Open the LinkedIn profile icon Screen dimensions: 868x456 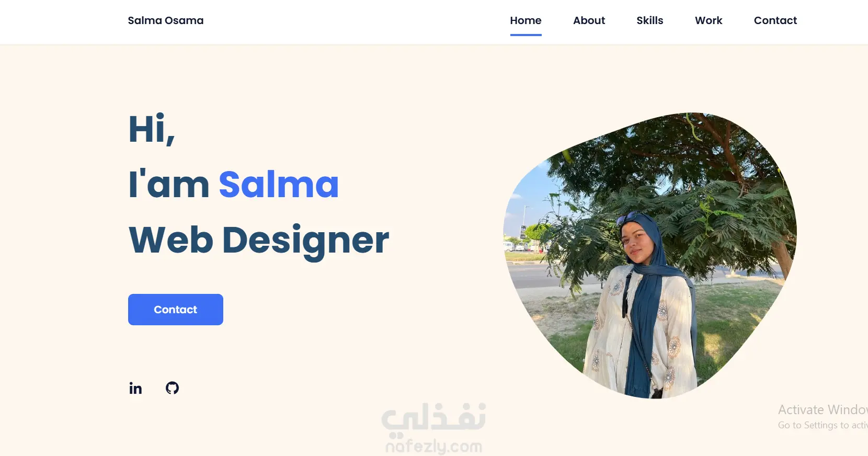click(135, 388)
